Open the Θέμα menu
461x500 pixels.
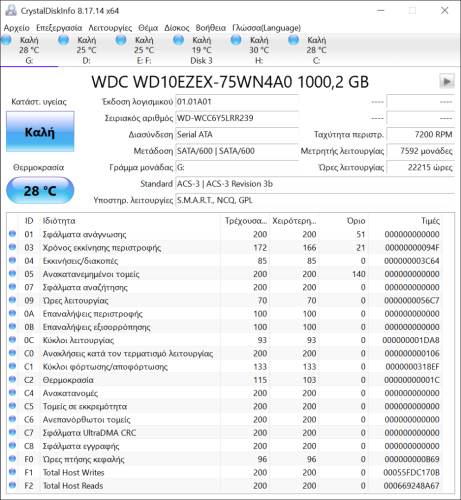pyautogui.click(x=148, y=28)
